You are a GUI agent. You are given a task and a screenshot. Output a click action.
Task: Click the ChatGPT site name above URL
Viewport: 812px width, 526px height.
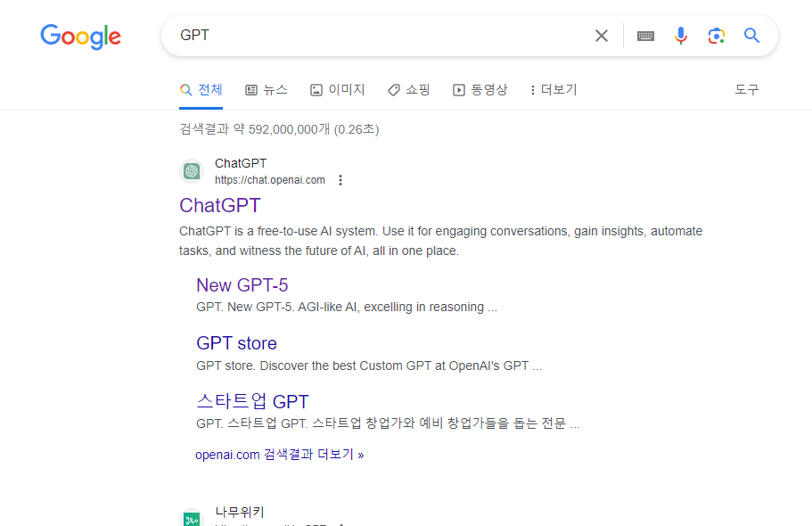click(x=241, y=163)
